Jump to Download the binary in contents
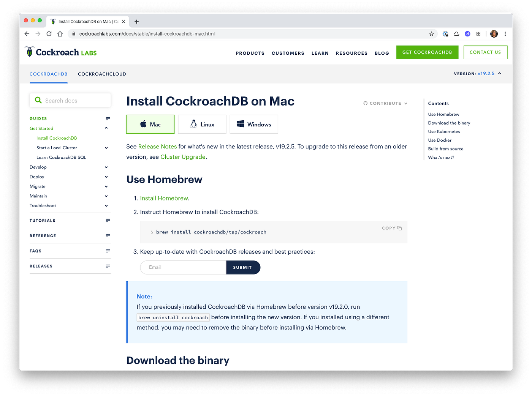 tap(449, 123)
